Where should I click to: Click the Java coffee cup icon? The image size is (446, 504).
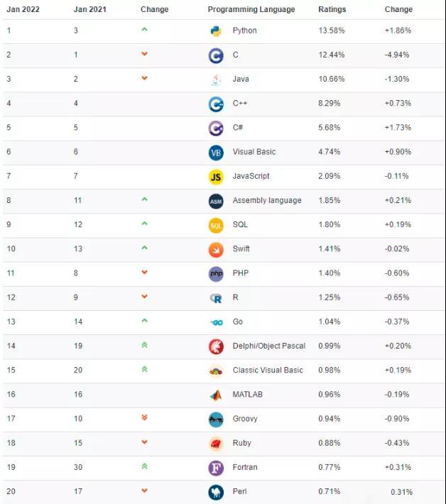pyautogui.click(x=216, y=80)
